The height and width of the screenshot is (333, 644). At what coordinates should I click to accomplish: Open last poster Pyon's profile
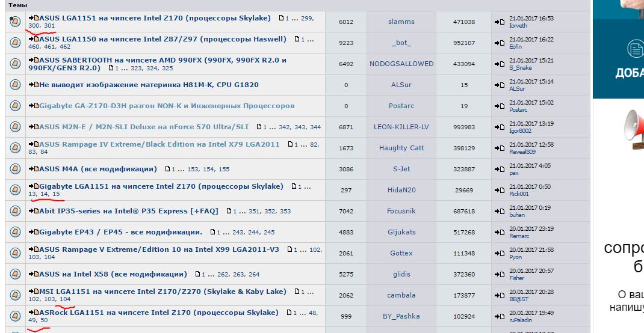515,257
